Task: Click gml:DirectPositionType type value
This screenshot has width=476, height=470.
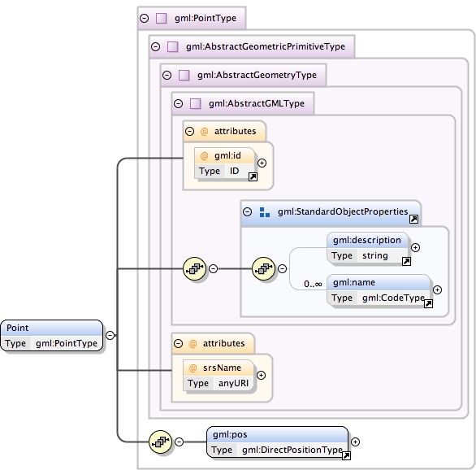Action: click(x=292, y=450)
